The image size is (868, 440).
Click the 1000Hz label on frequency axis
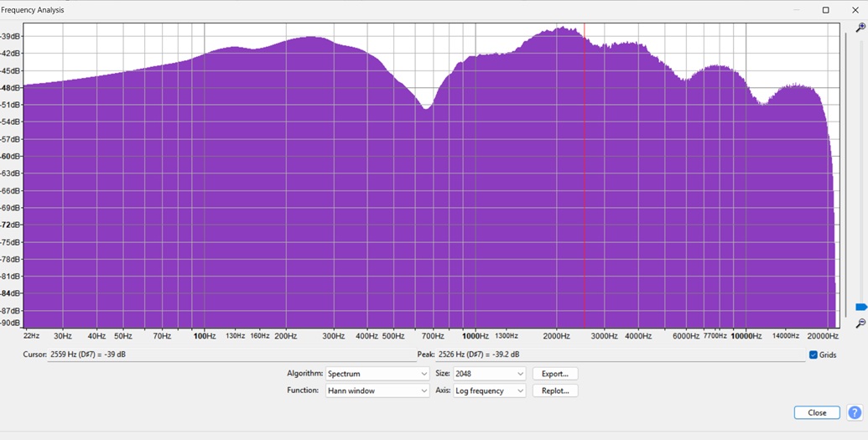tap(476, 336)
